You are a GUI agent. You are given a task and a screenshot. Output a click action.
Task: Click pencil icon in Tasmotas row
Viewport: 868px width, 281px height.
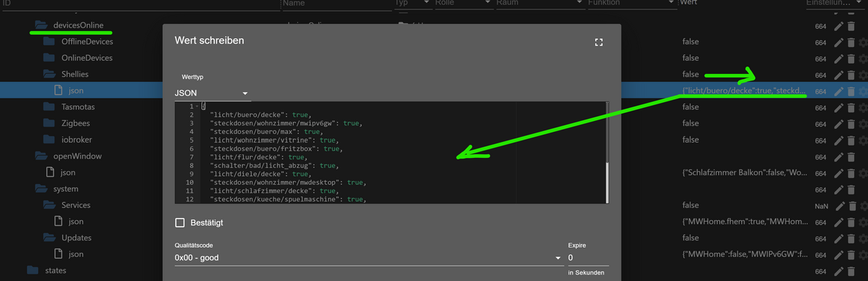[x=838, y=107]
